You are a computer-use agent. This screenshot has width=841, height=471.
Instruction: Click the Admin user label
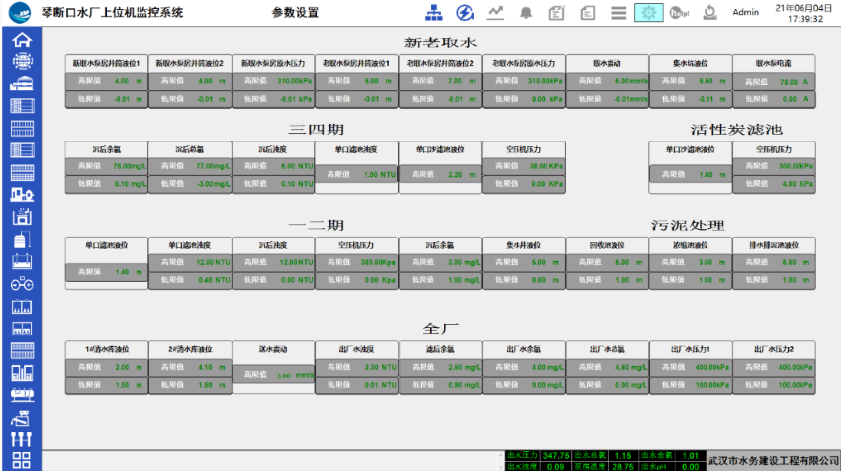pos(746,13)
